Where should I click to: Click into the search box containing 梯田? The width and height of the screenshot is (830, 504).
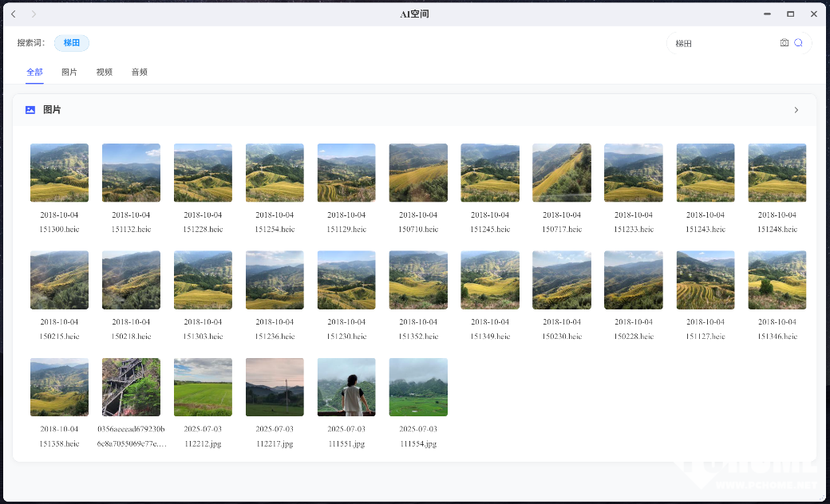(722, 43)
